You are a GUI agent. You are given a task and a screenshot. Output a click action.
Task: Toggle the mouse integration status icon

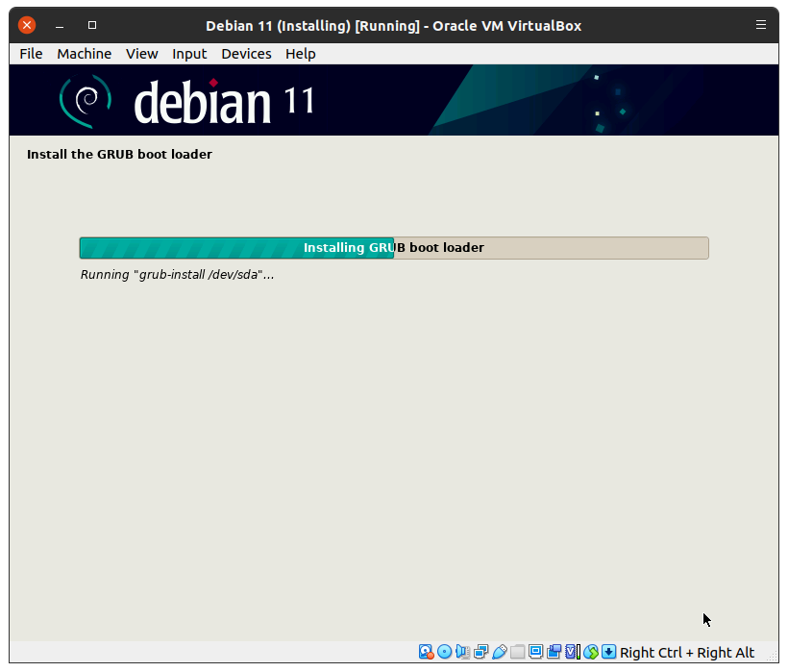click(591, 652)
